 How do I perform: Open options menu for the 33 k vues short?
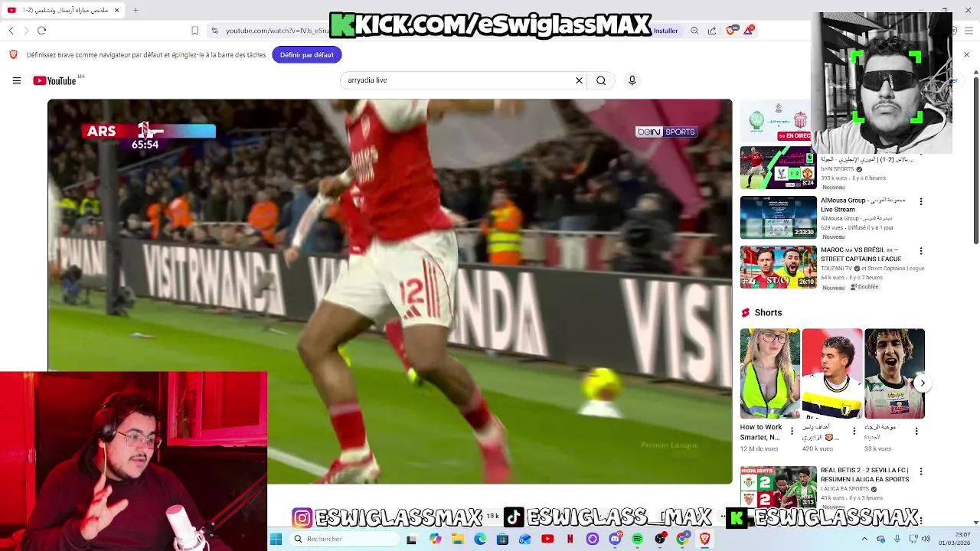coord(916,431)
